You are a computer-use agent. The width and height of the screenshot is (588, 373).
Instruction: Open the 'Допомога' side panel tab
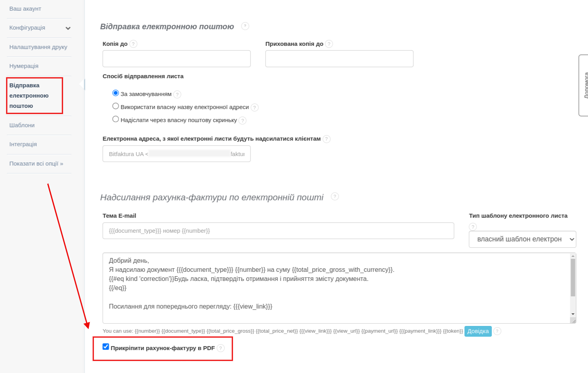pyautogui.click(x=586, y=84)
